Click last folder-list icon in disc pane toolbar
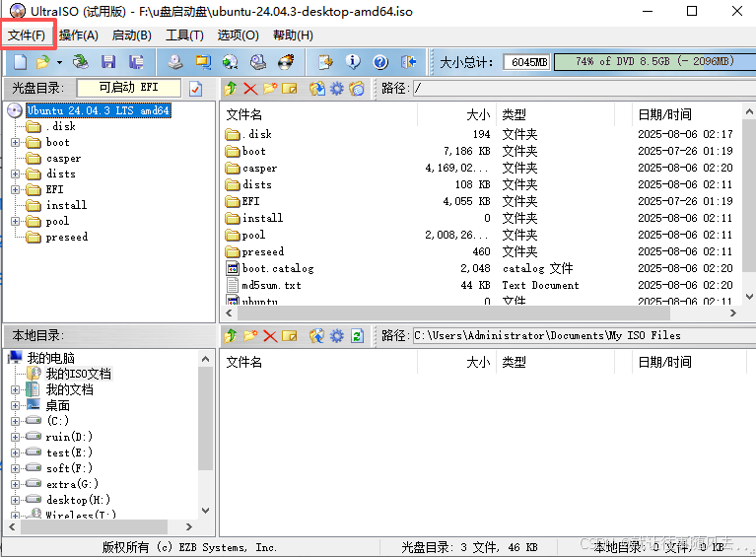This screenshot has width=756, height=557. coord(356,89)
